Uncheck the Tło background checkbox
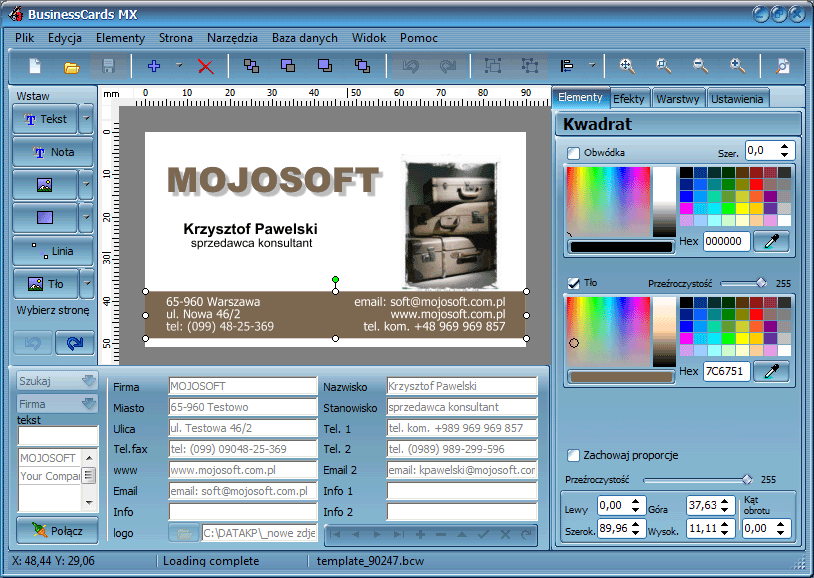 (x=573, y=283)
